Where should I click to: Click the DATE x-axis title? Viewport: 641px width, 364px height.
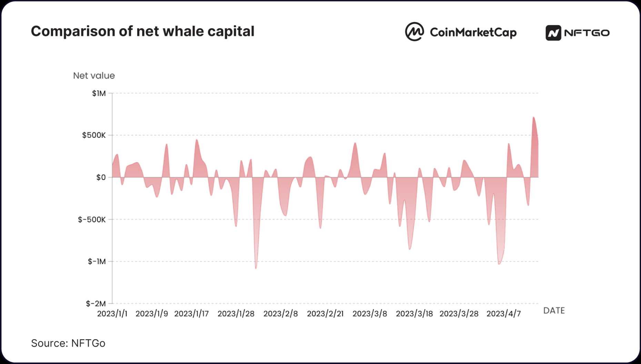[554, 311]
